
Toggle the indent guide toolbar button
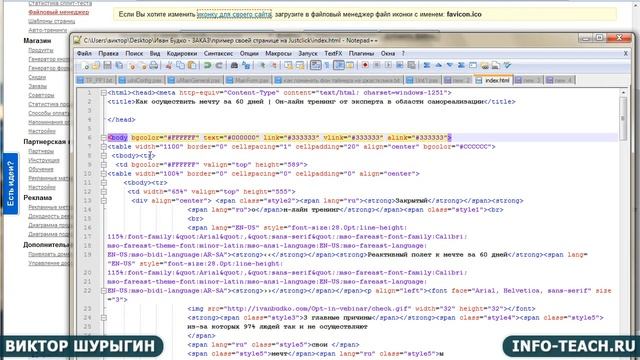(x=339, y=65)
